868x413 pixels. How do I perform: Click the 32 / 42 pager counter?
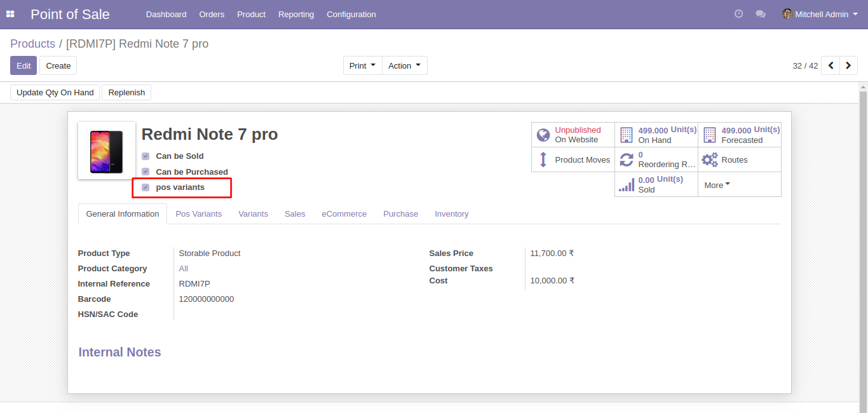(805, 65)
